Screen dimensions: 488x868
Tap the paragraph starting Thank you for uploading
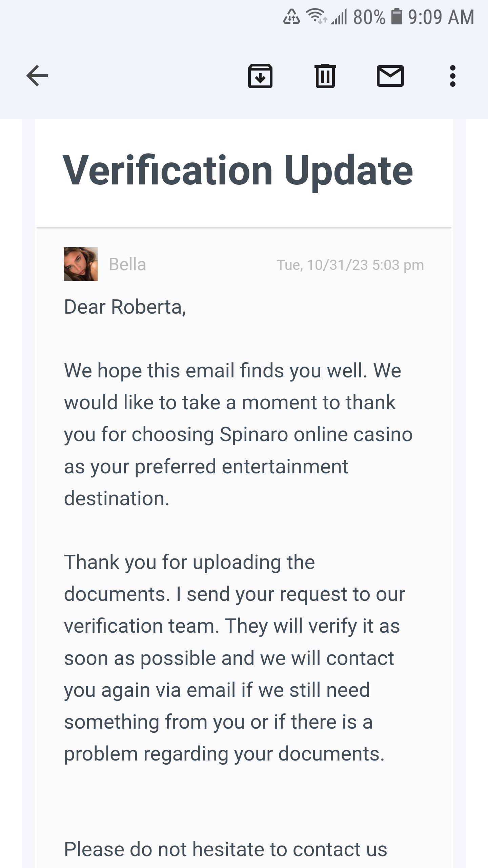tap(234, 658)
